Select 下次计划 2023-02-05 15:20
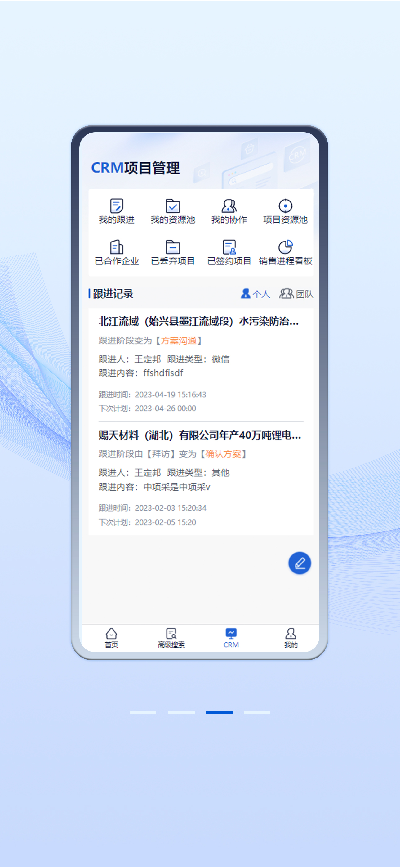This screenshot has width=400, height=868. click(x=147, y=522)
